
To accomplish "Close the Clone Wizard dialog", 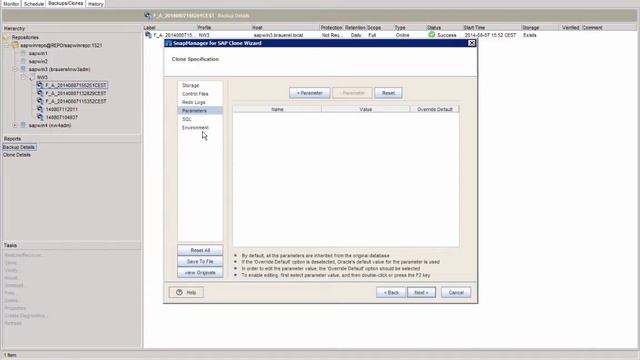I will point(471,43).
